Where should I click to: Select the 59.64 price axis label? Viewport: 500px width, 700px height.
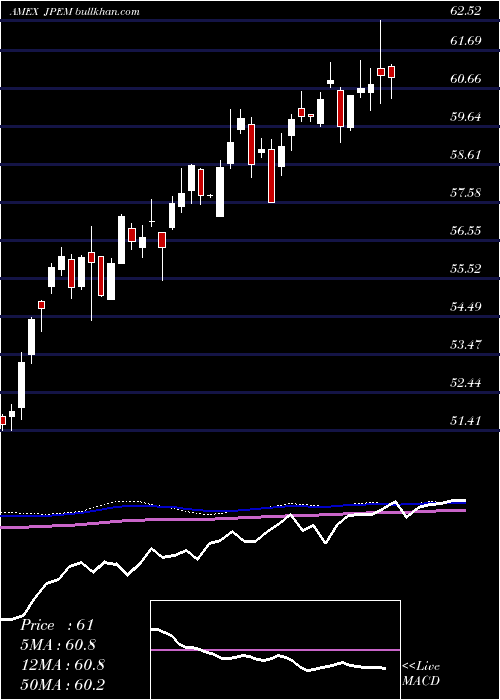pos(466,117)
